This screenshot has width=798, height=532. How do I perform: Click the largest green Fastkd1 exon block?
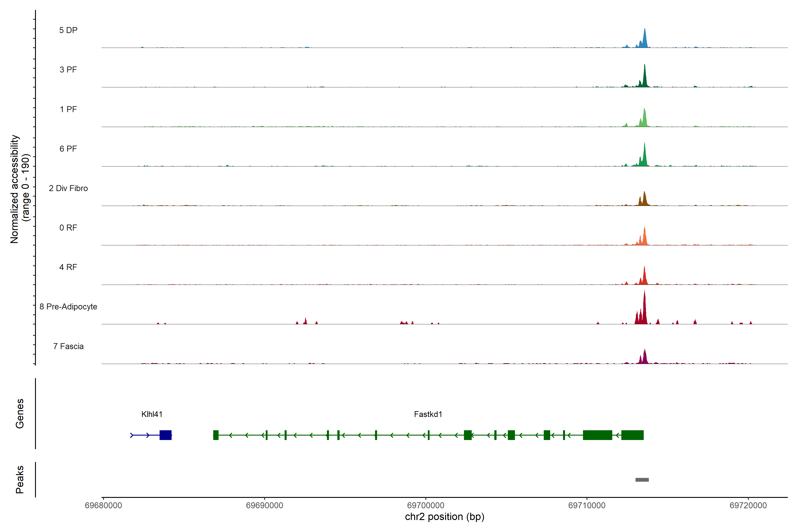pyautogui.click(x=597, y=435)
